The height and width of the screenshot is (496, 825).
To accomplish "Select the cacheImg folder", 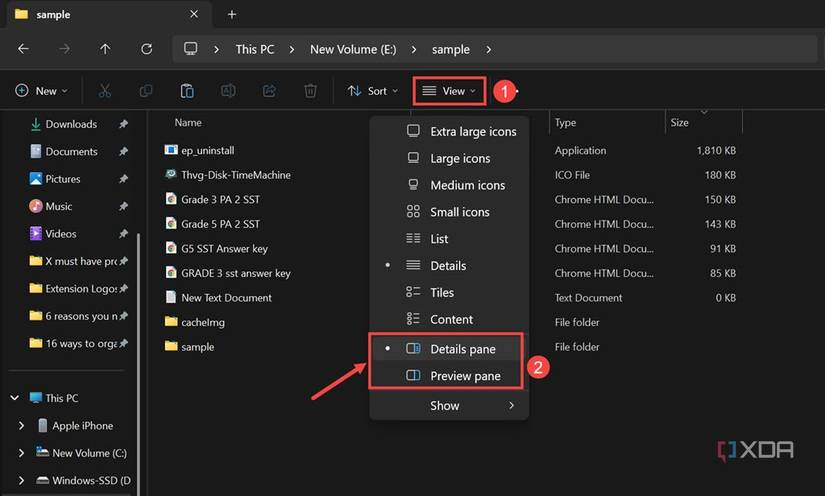I will click(203, 322).
